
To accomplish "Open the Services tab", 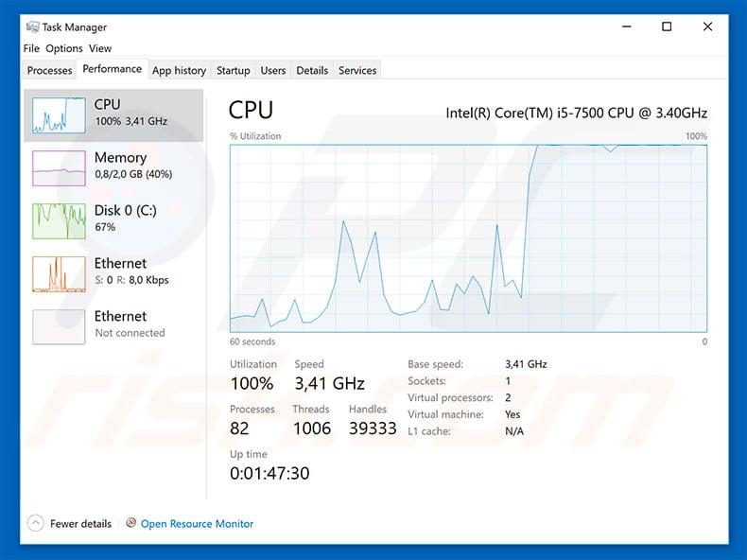I will pos(357,70).
